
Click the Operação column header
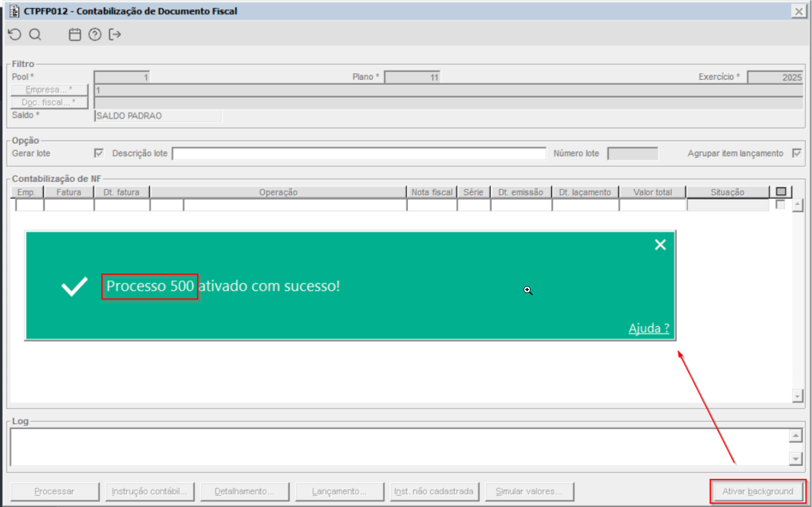point(278,192)
